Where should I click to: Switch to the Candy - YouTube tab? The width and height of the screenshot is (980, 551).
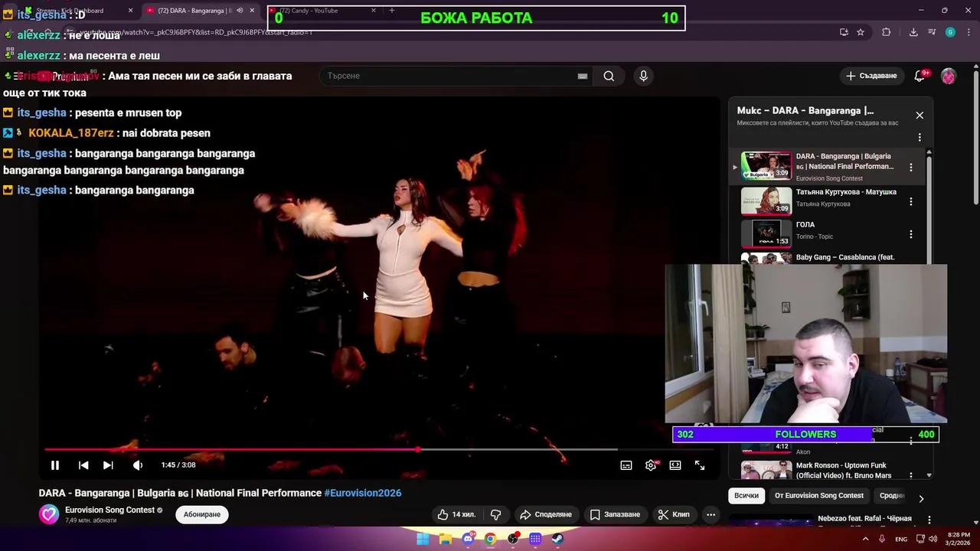(322, 11)
